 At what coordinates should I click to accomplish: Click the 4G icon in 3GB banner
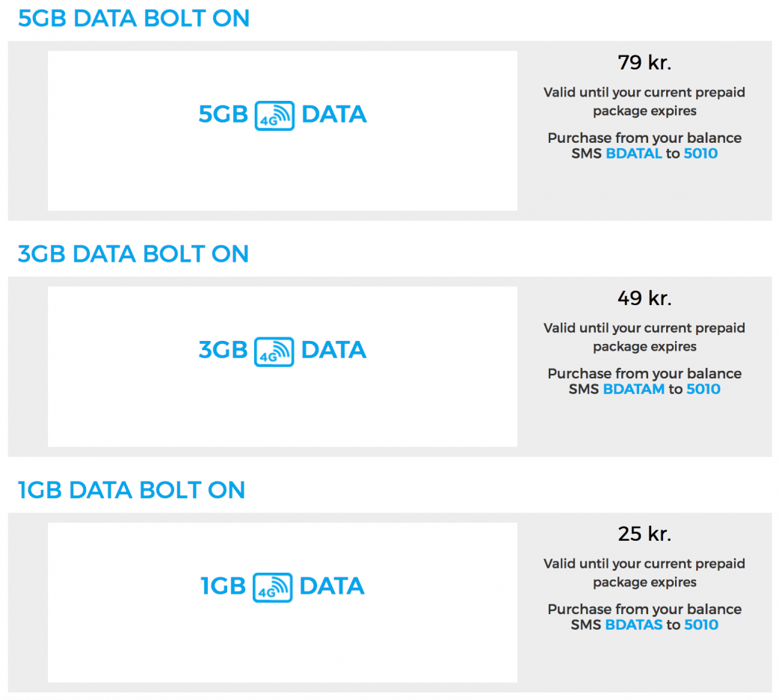[x=274, y=351]
